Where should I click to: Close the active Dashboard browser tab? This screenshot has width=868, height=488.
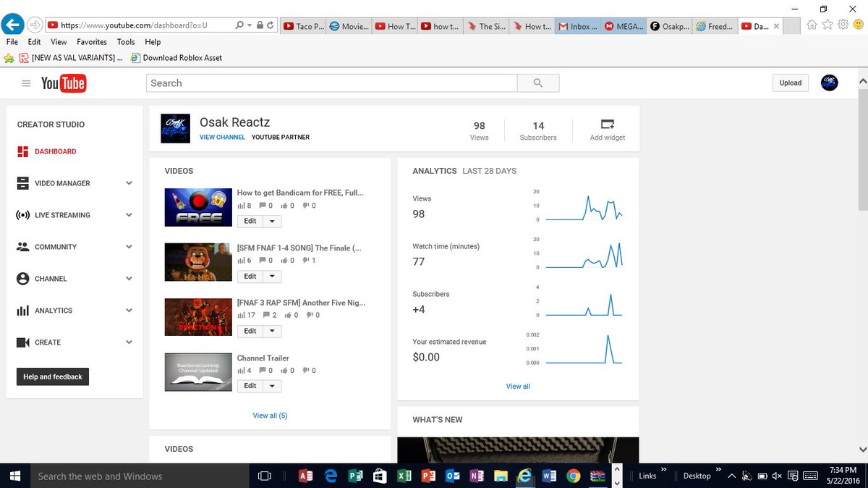pos(777,26)
